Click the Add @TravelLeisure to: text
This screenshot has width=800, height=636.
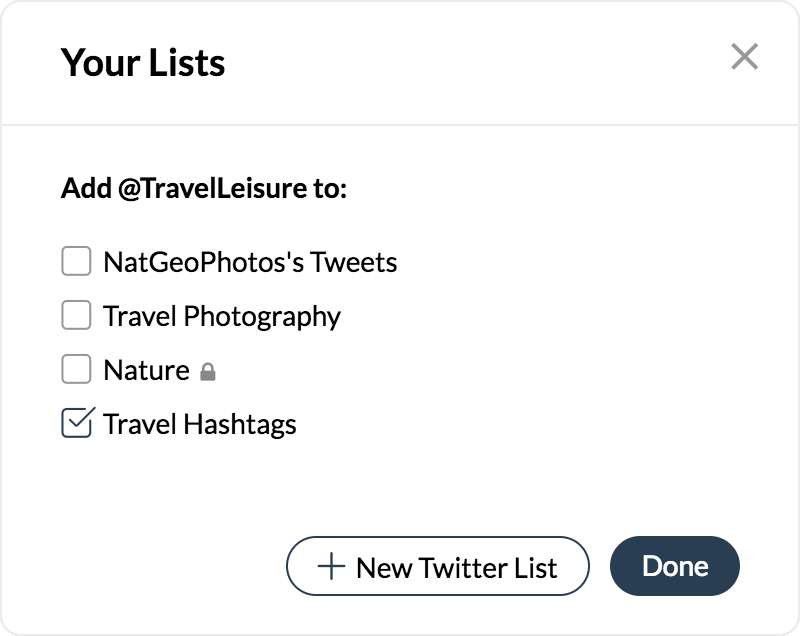tap(204, 188)
